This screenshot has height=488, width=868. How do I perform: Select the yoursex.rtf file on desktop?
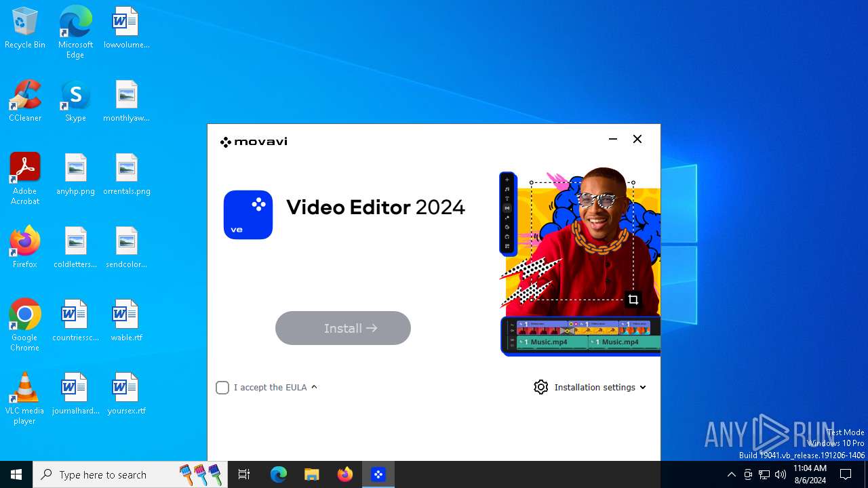tap(126, 394)
